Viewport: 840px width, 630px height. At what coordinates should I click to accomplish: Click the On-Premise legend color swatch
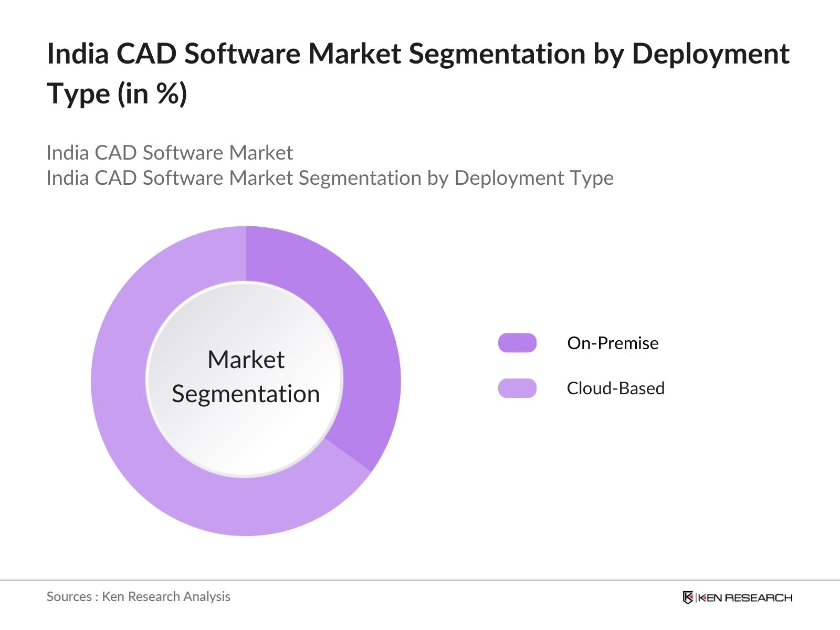(x=517, y=343)
